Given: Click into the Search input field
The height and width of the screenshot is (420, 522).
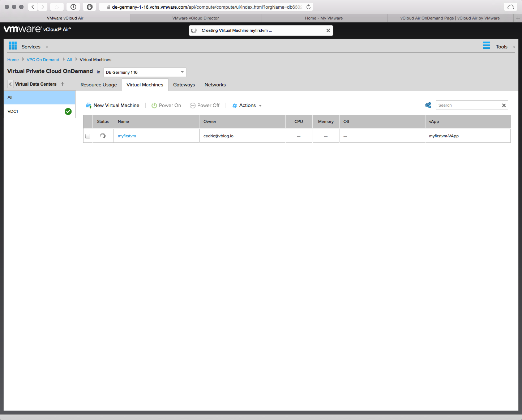Looking at the screenshot, I should point(468,105).
